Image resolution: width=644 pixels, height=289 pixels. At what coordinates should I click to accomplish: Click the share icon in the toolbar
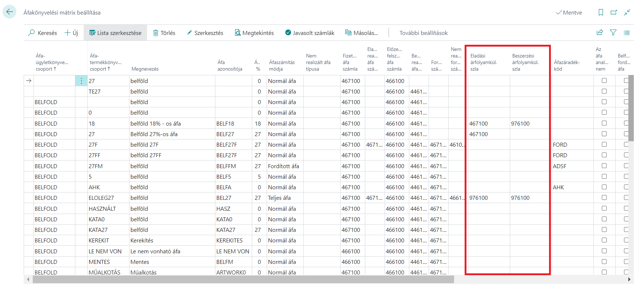click(600, 33)
